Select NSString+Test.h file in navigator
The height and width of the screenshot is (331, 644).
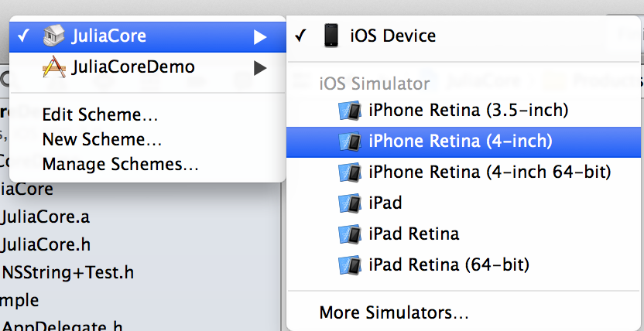click(x=68, y=272)
